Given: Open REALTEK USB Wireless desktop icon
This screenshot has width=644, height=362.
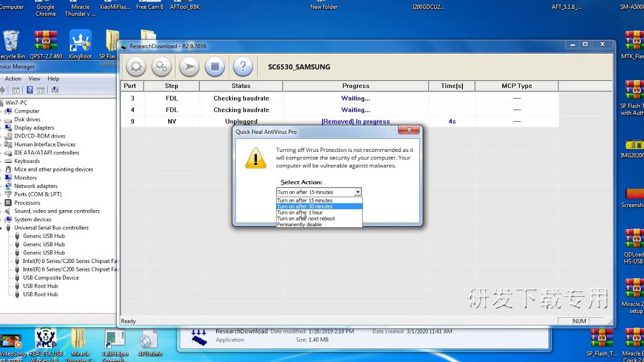Looking at the screenshot, I should tap(46, 343).
